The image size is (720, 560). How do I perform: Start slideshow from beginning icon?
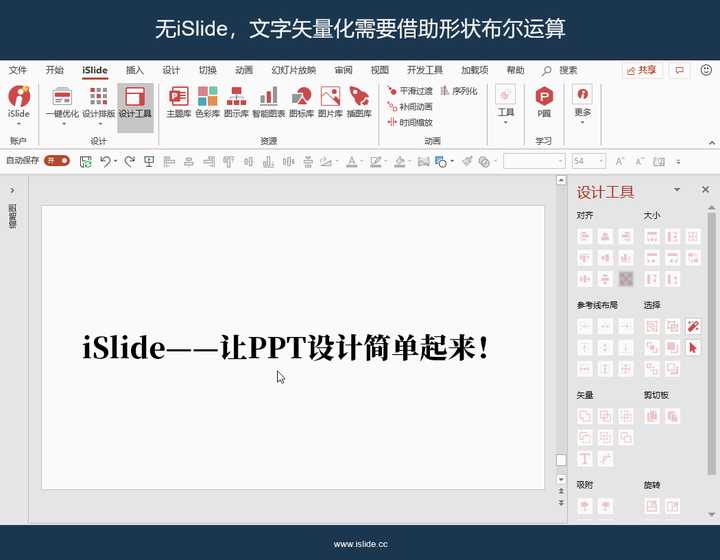(x=149, y=162)
